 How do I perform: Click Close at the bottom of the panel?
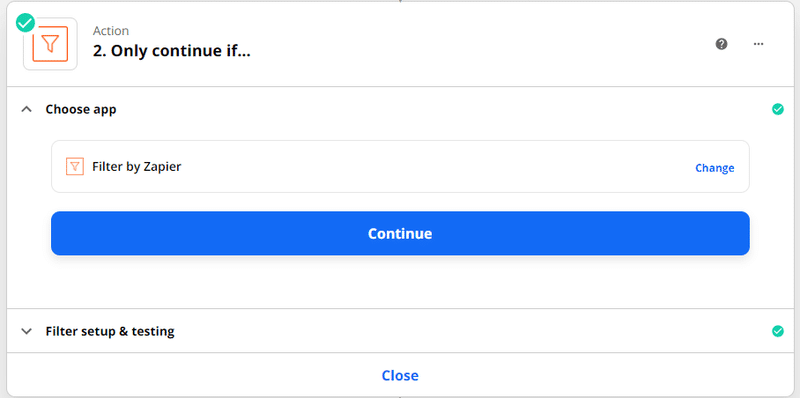[x=400, y=376]
